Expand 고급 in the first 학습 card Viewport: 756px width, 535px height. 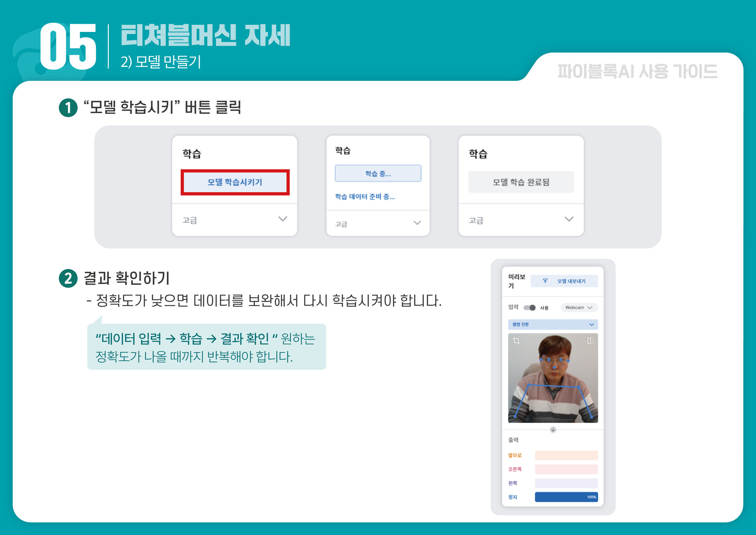tap(234, 220)
